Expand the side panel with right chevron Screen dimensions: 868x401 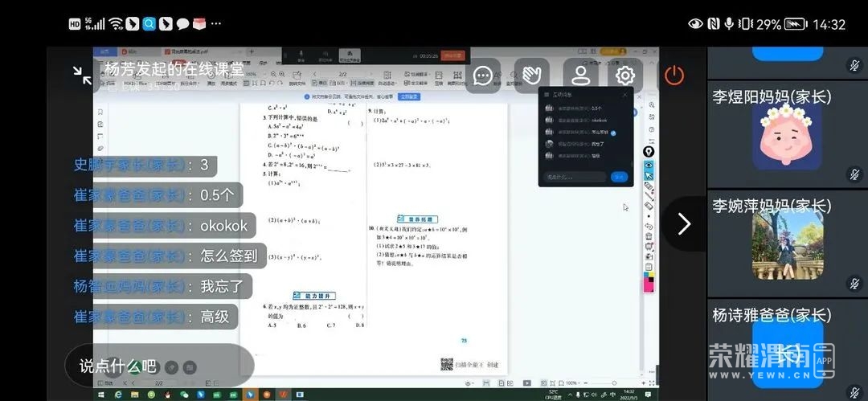(x=684, y=223)
